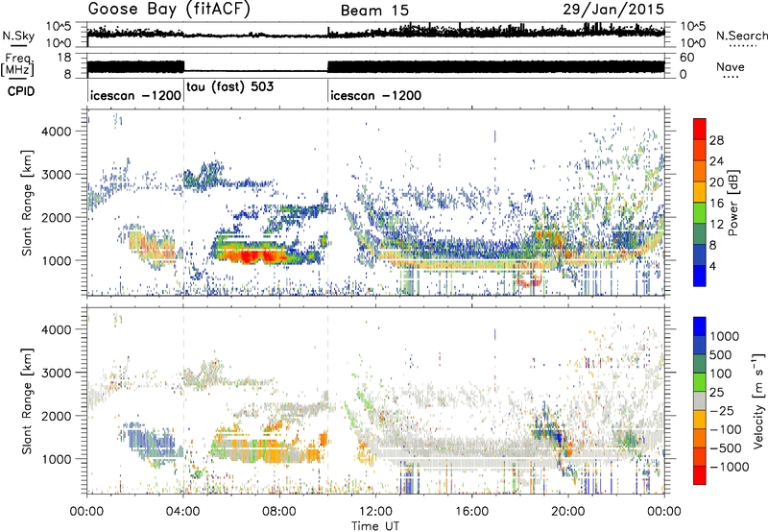The width and height of the screenshot is (768, 532).
Task: Click the 'Nave' legend label
Action: [x=731, y=66]
